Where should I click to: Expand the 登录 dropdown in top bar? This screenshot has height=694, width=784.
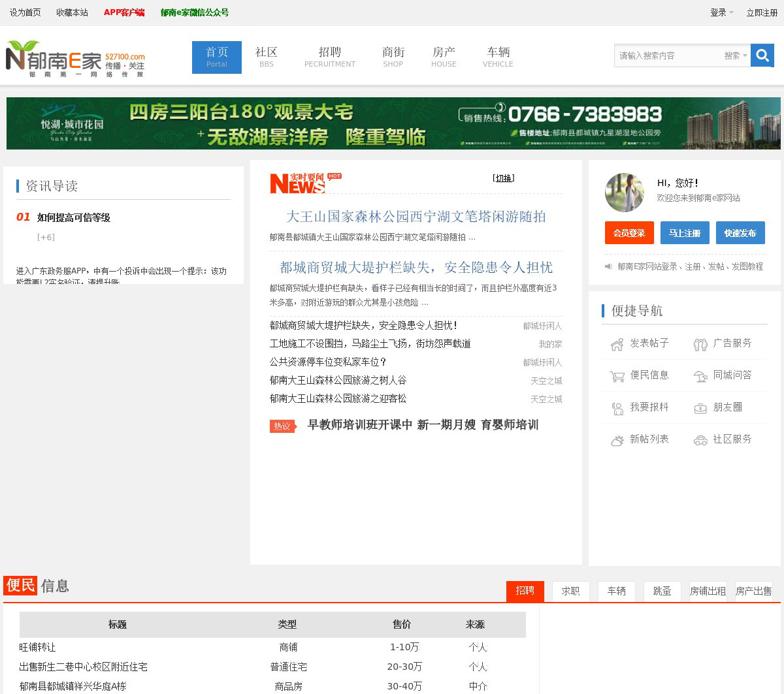coord(722,12)
